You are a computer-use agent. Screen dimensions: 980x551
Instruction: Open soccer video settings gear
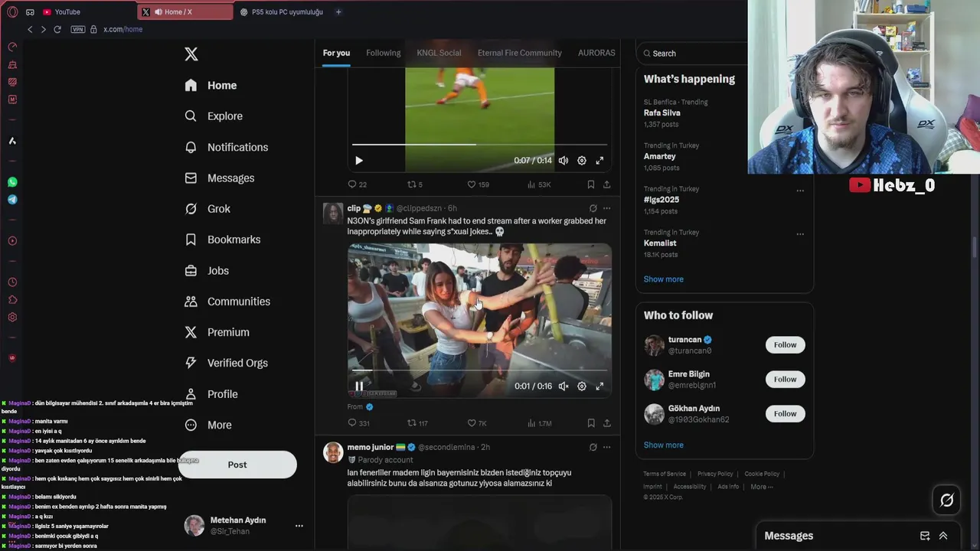point(582,161)
